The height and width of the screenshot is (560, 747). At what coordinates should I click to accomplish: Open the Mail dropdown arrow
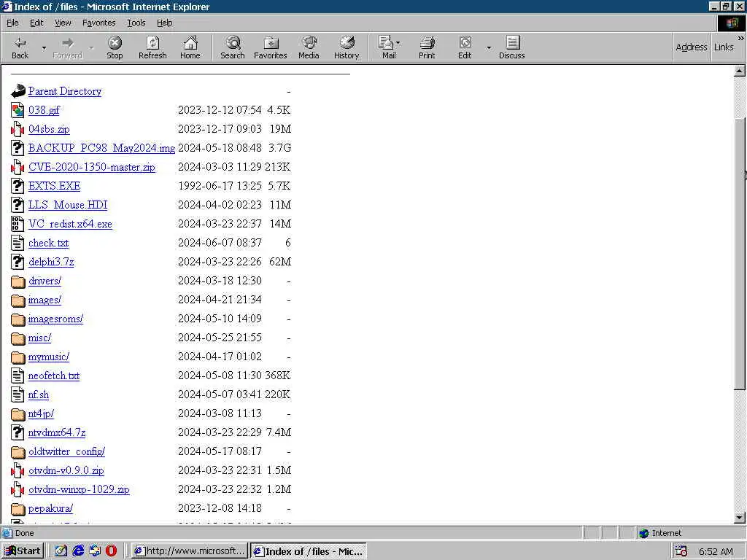tap(398, 43)
